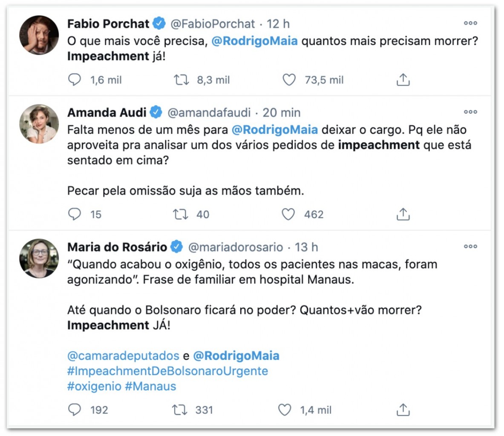Share Fabio Porchat's tweet
The height and width of the screenshot is (436, 504).
coord(403,80)
